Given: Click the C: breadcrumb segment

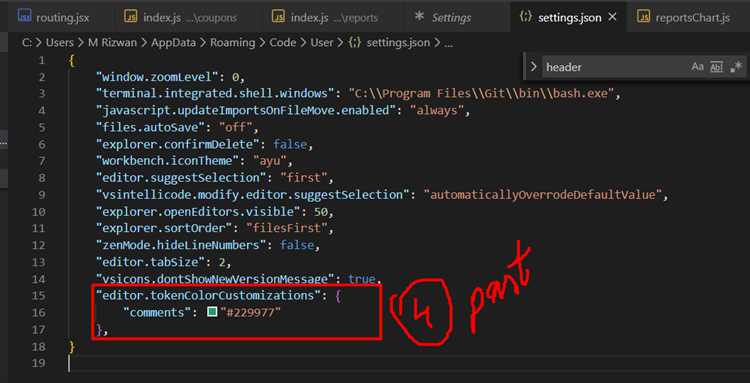Looking at the screenshot, I should pos(27,43).
